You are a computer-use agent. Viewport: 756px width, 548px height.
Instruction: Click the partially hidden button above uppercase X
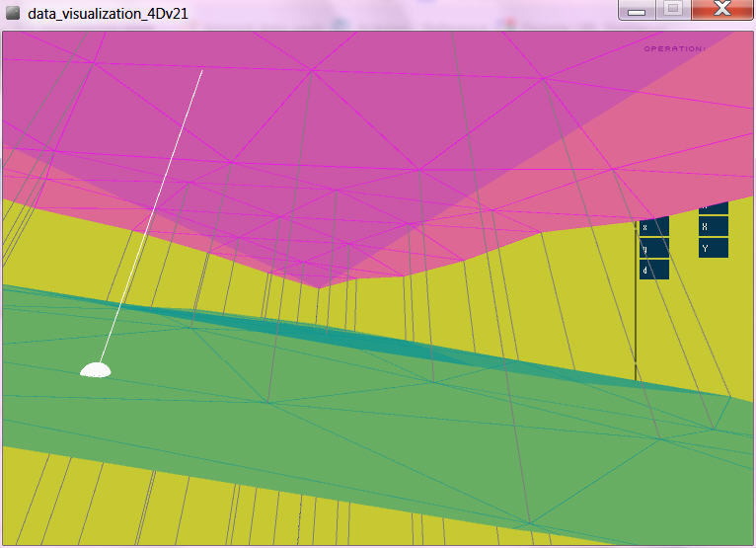tap(713, 208)
